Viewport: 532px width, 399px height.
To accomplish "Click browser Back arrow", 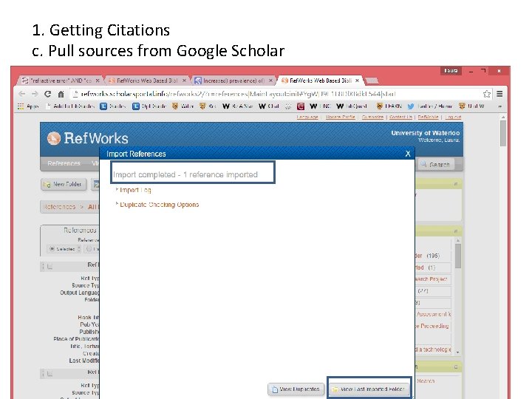I will 22,94.
